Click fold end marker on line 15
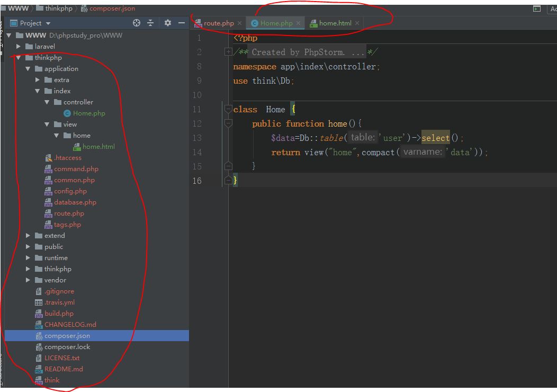The width and height of the screenshot is (557, 392). coord(228,166)
